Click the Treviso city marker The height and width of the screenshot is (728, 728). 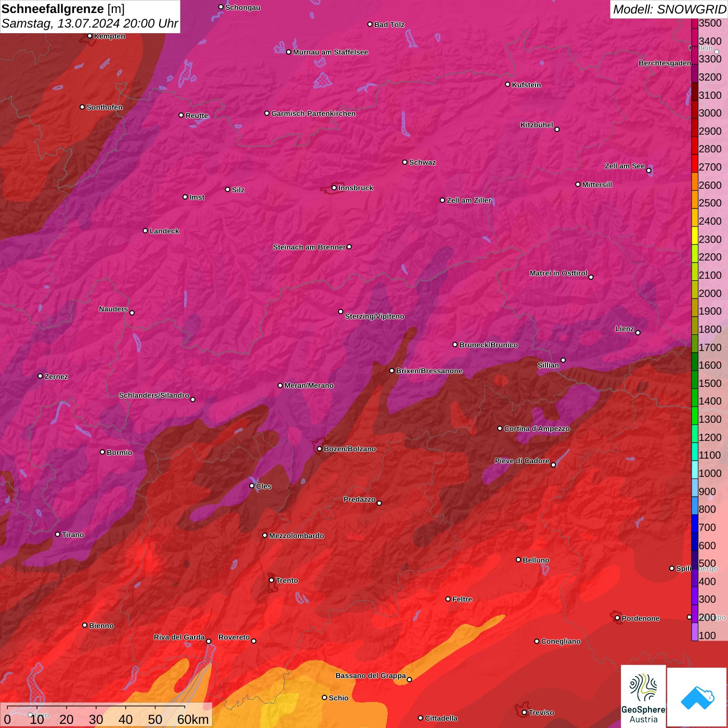click(x=524, y=712)
